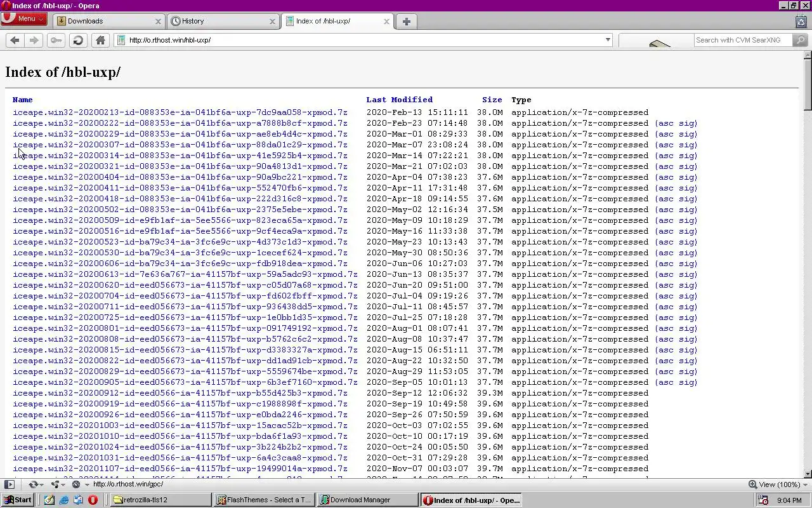Click the third quick launch icon
812x508 pixels.
pyautogui.click(x=78, y=500)
